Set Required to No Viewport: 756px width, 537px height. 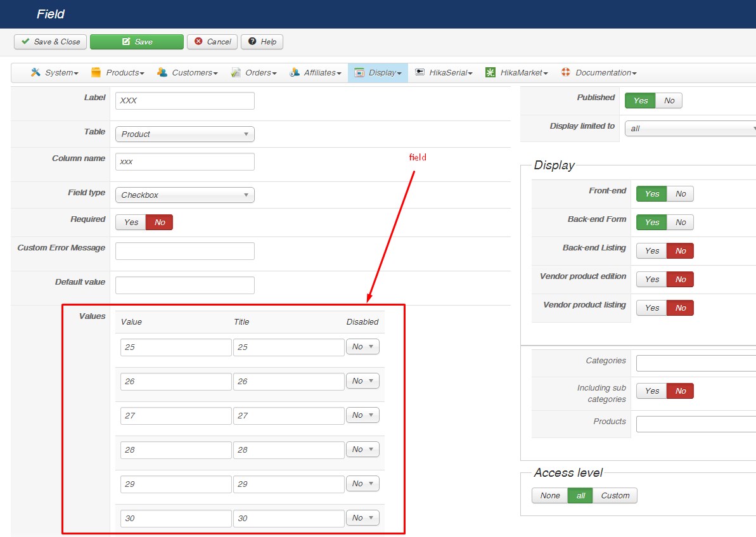(x=160, y=223)
